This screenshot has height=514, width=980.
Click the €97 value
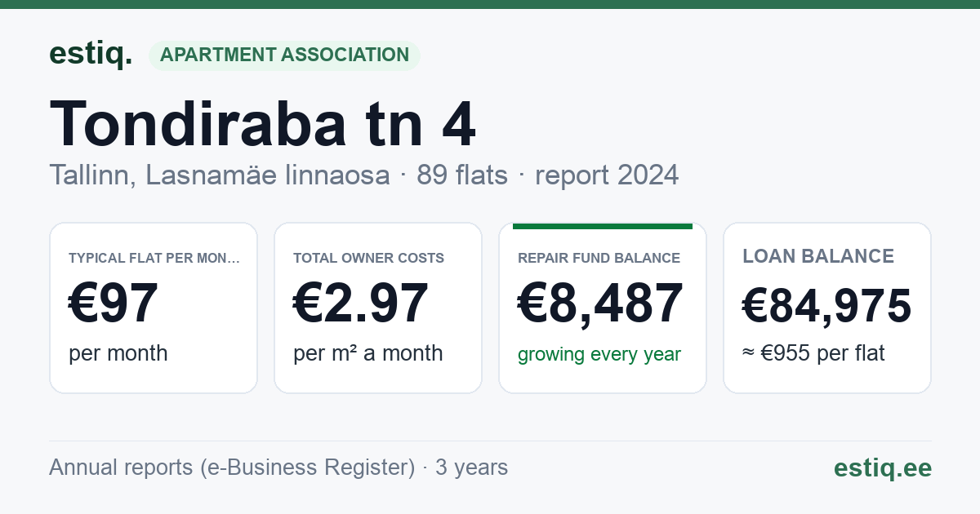tap(114, 303)
